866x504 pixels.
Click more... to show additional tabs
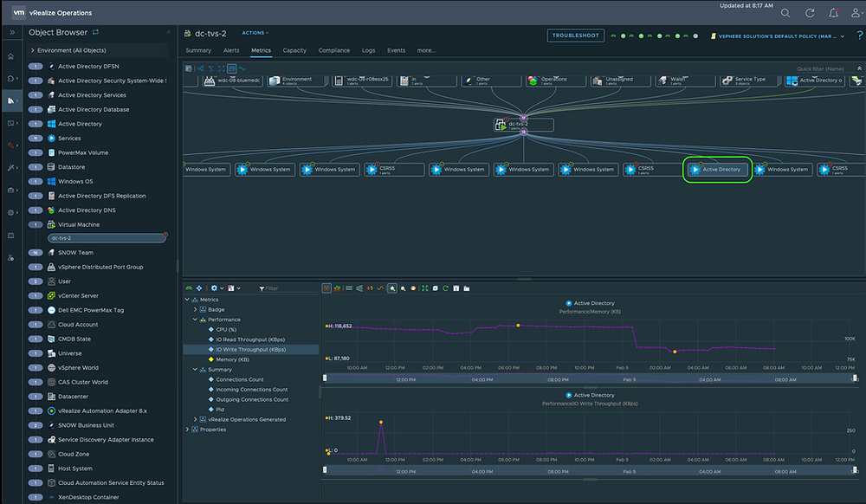426,50
